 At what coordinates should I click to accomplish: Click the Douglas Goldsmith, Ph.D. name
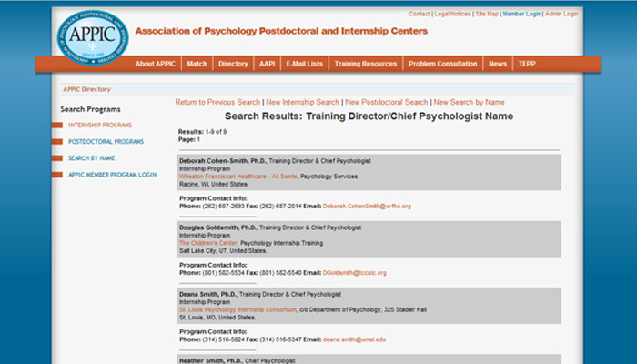[x=217, y=227]
